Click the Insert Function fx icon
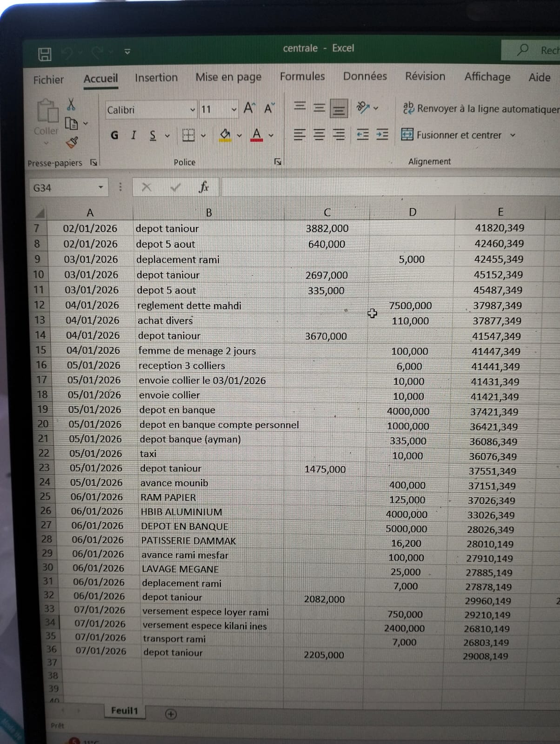The height and width of the screenshot is (744, 560). 203,187
